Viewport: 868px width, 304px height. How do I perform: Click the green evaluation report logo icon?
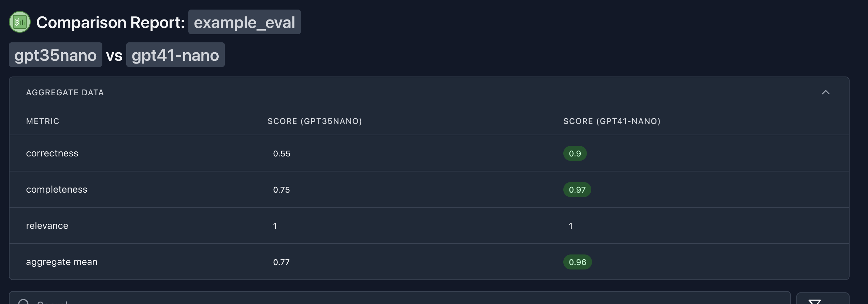(20, 22)
